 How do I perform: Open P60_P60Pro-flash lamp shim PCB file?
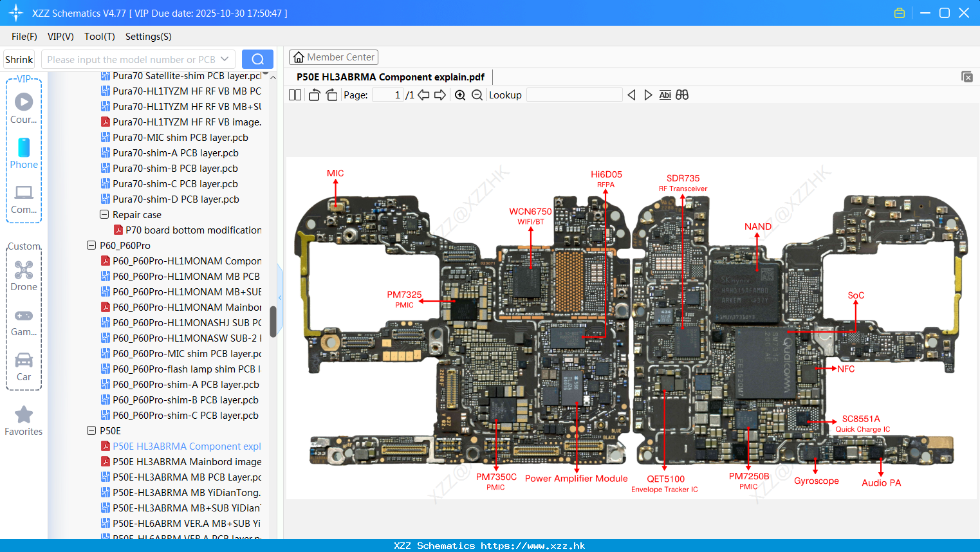(181, 369)
